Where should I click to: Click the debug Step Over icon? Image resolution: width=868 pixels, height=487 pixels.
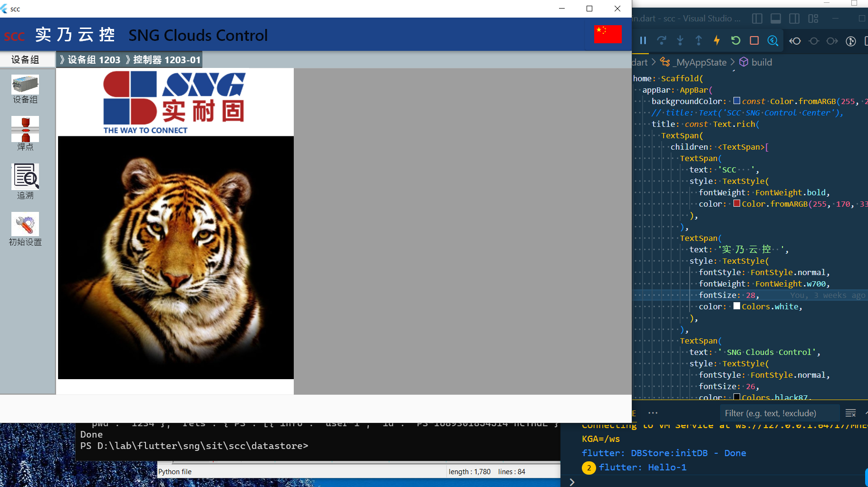pyautogui.click(x=662, y=40)
